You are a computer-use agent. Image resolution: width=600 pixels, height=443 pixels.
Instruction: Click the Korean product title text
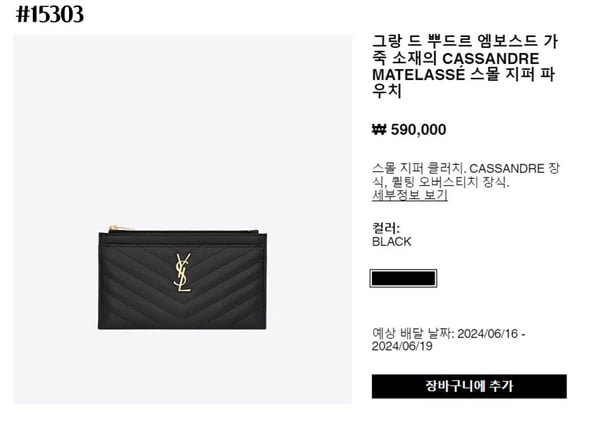pyautogui.click(x=465, y=66)
